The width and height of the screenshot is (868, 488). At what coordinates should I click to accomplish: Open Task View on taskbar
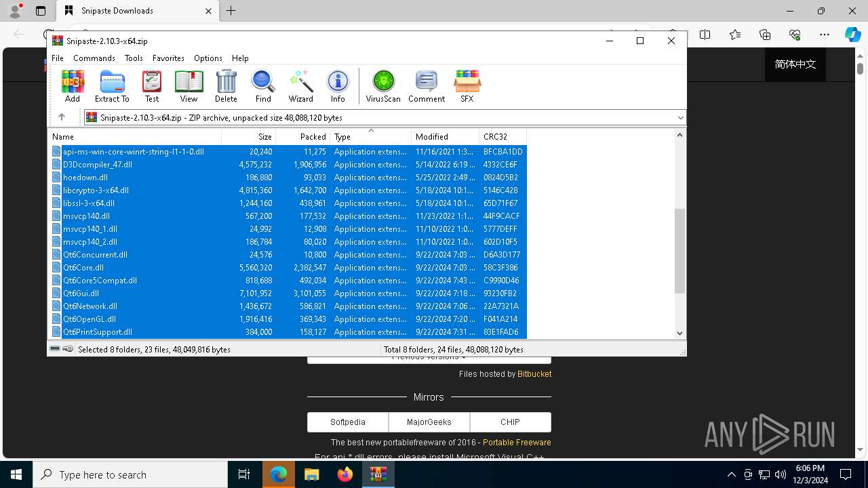pyautogui.click(x=244, y=474)
